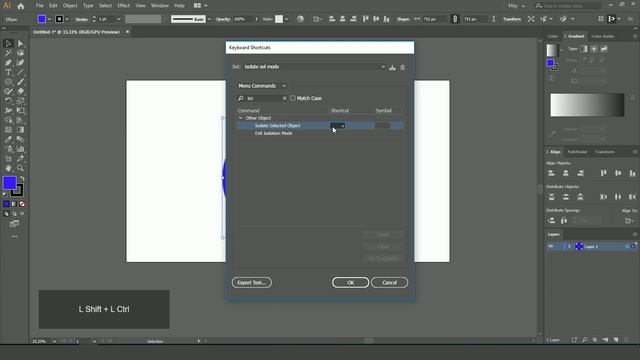Image resolution: width=640 pixels, height=360 pixels.
Task: Open the Object menu
Action: [70, 6]
